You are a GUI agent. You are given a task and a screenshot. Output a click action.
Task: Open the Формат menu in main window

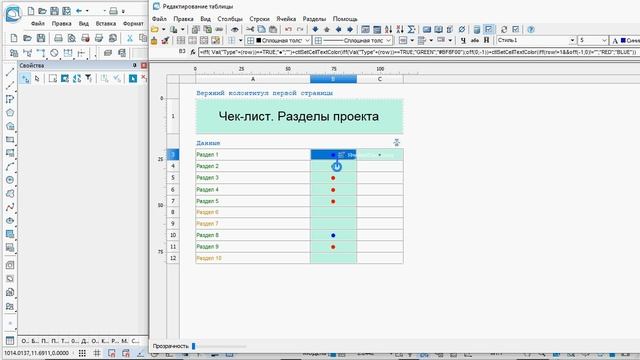coord(133,24)
